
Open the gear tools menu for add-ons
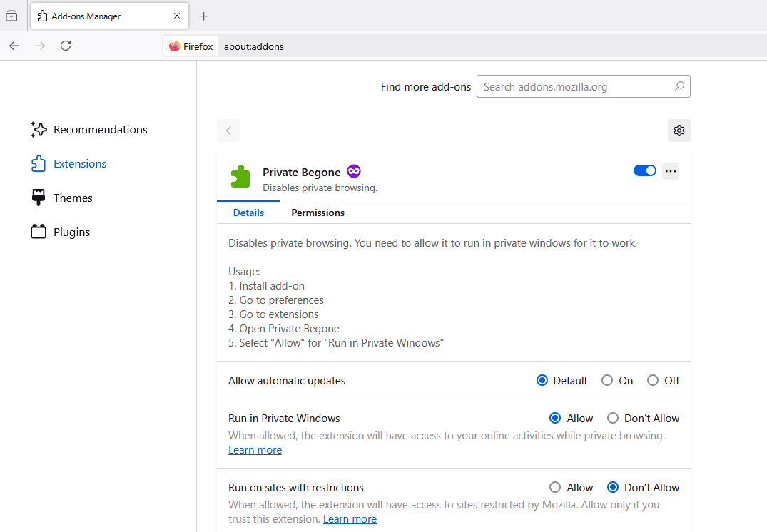click(x=679, y=131)
